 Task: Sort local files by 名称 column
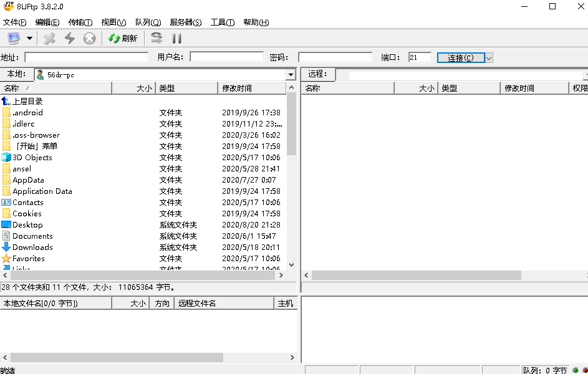point(56,88)
